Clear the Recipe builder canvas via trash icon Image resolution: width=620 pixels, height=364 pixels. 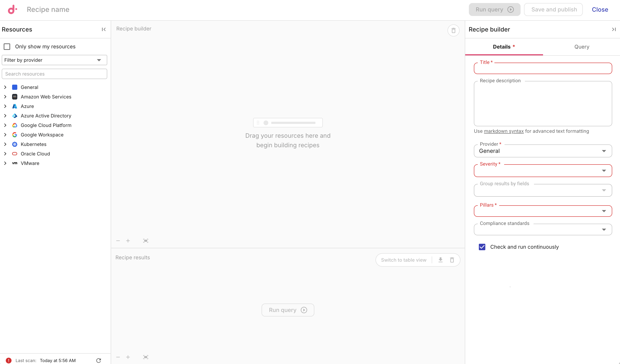point(454,30)
